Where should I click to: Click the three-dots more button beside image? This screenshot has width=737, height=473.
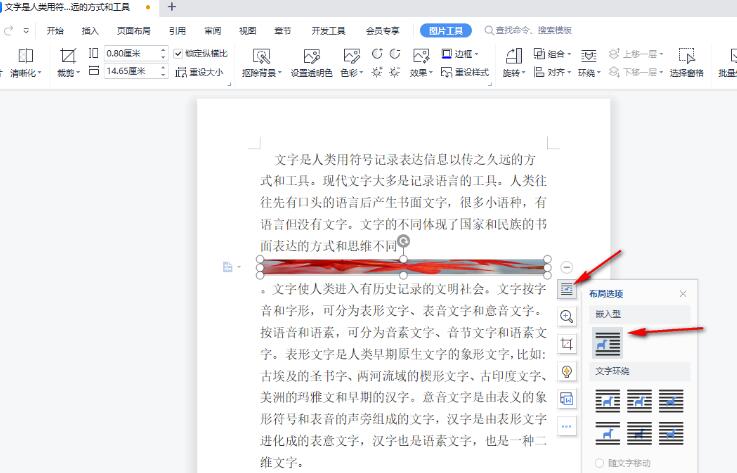coord(567,426)
